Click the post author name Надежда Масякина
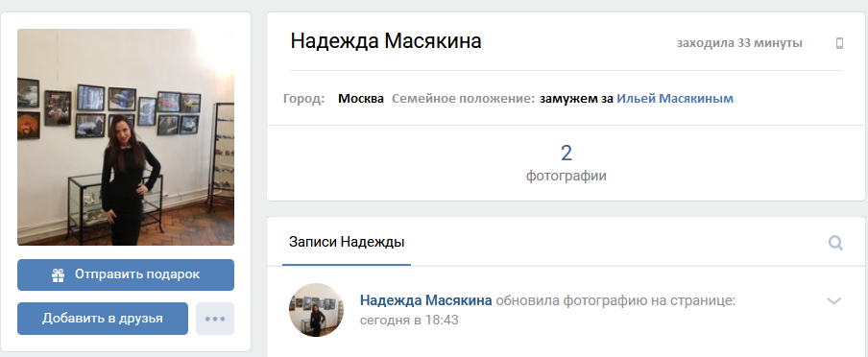This screenshot has width=868, height=357. point(425,300)
